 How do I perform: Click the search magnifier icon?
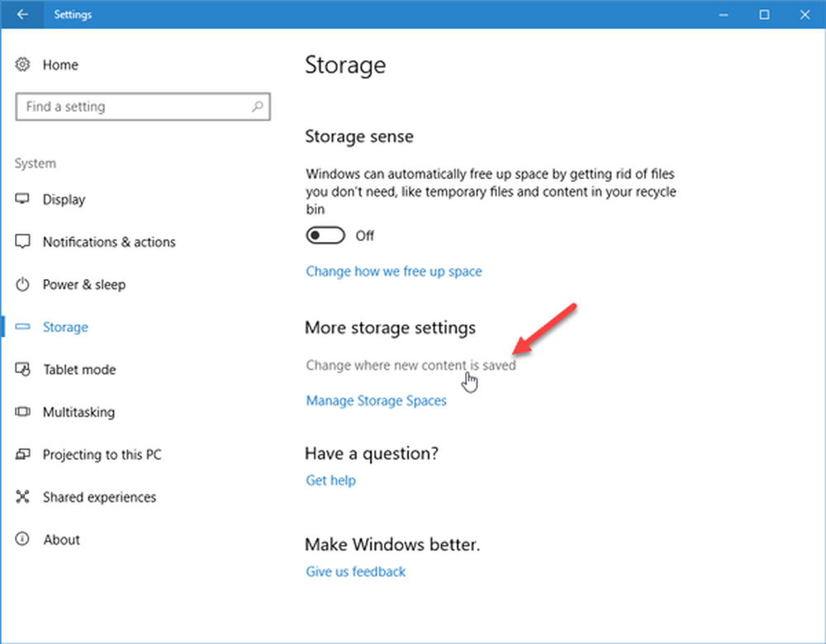click(x=257, y=107)
